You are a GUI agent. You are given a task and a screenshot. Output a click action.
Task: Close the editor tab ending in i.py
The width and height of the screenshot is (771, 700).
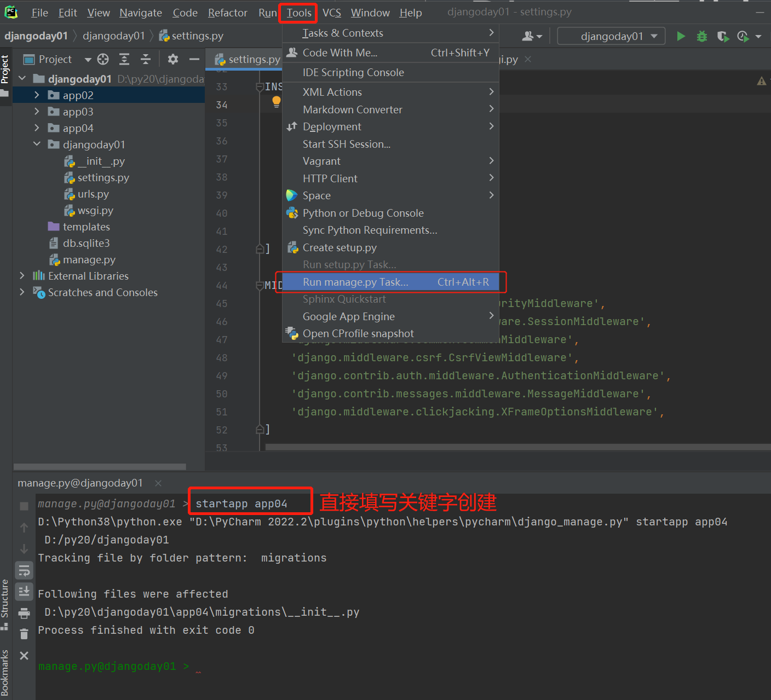click(528, 59)
